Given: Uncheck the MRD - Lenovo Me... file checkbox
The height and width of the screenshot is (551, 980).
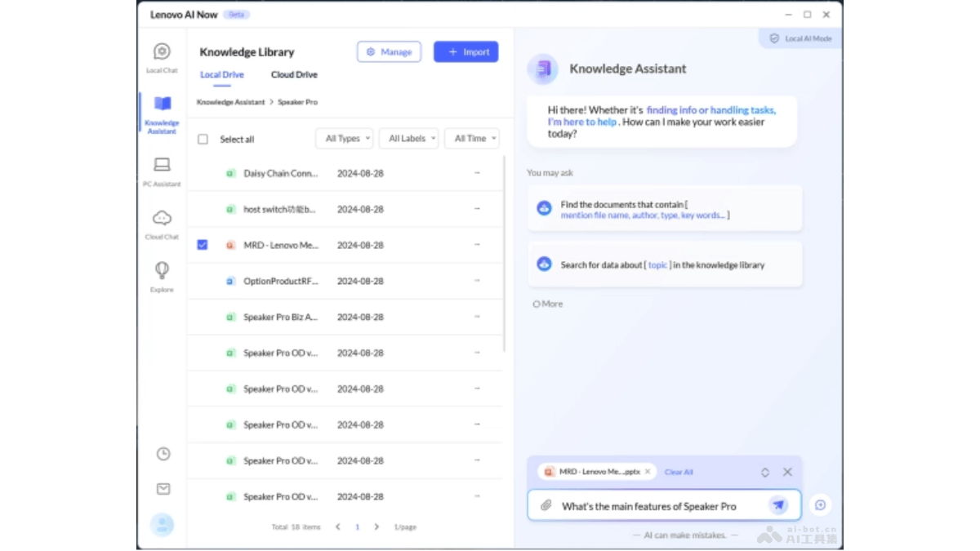Looking at the screenshot, I should pos(203,245).
